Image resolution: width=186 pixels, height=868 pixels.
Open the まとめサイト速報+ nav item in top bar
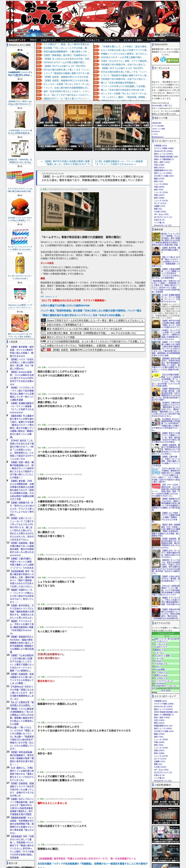click(133, 40)
